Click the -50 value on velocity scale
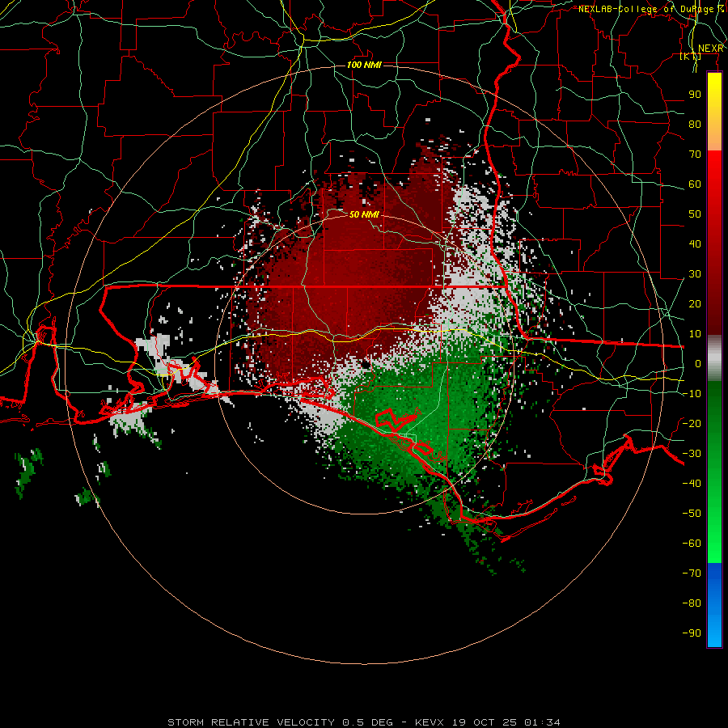 point(692,514)
